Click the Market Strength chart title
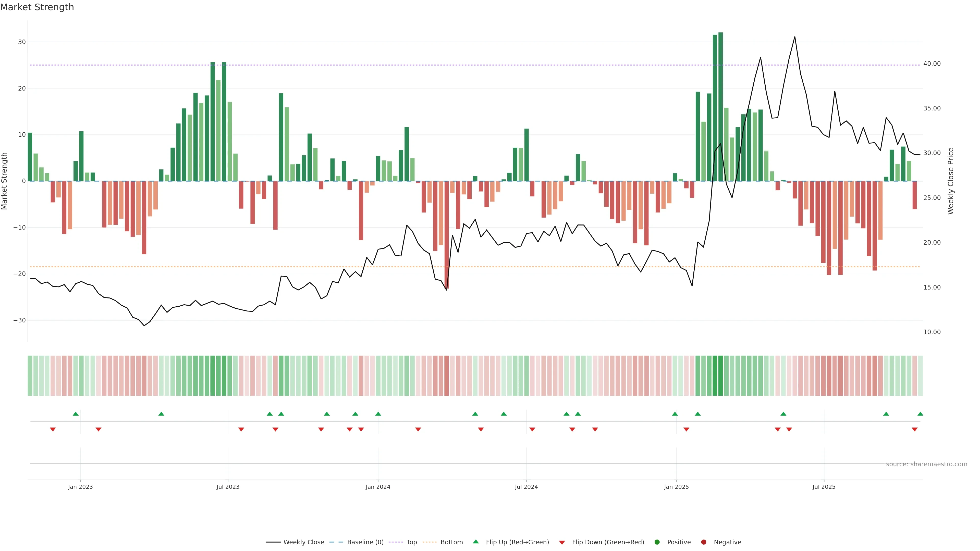 (x=37, y=7)
